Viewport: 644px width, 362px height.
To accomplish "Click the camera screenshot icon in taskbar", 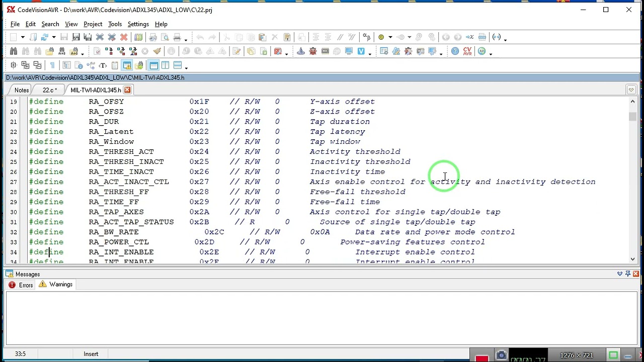I will click(x=501, y=355).
